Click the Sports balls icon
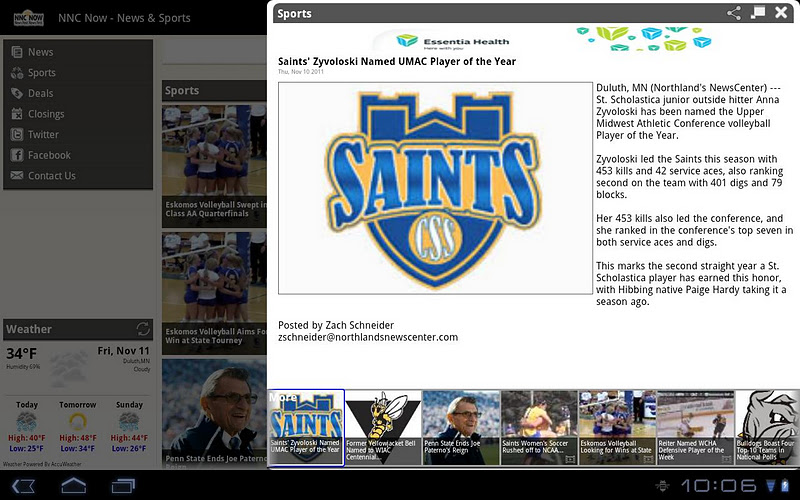 [x=17, y=72]
